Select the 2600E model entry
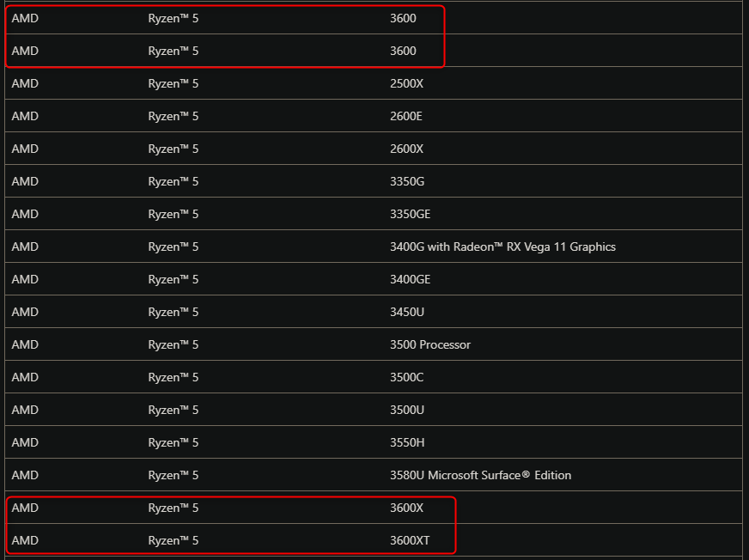 pyautogui.click(x=405, y=116)
